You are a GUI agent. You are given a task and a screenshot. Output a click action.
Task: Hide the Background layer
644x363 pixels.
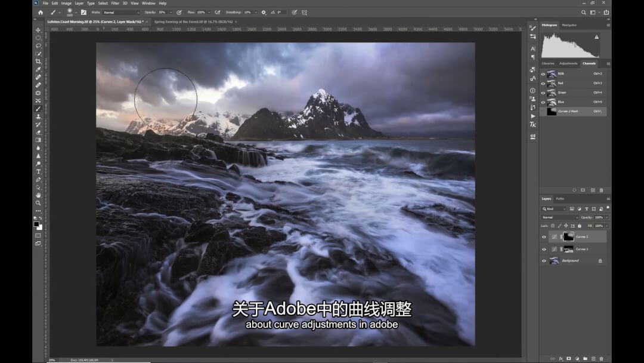pyautogui.click(x=544, y=261)
